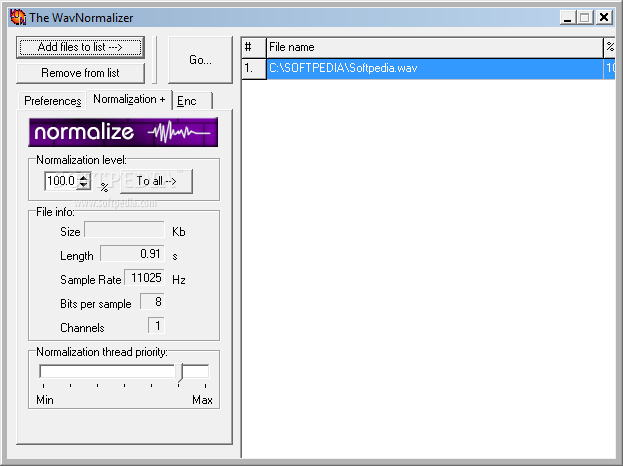Switch to the Enc tab
Image resolution: width=623 pixels, height=466 pixels.
[192, 101]
